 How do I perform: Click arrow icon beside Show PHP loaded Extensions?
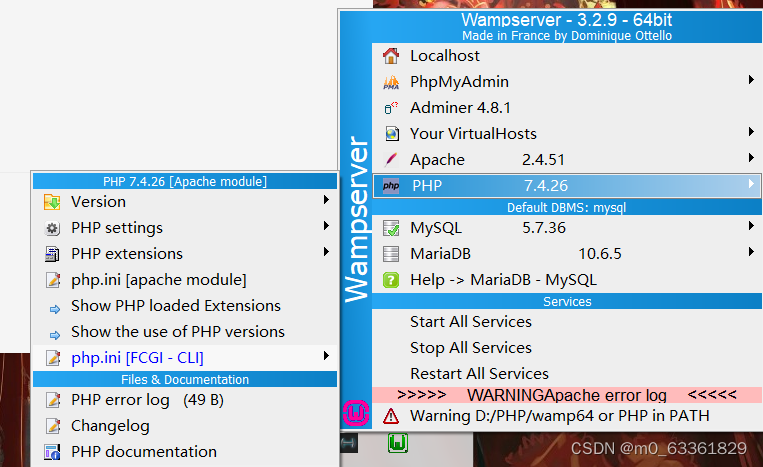[x=54, y=309]
